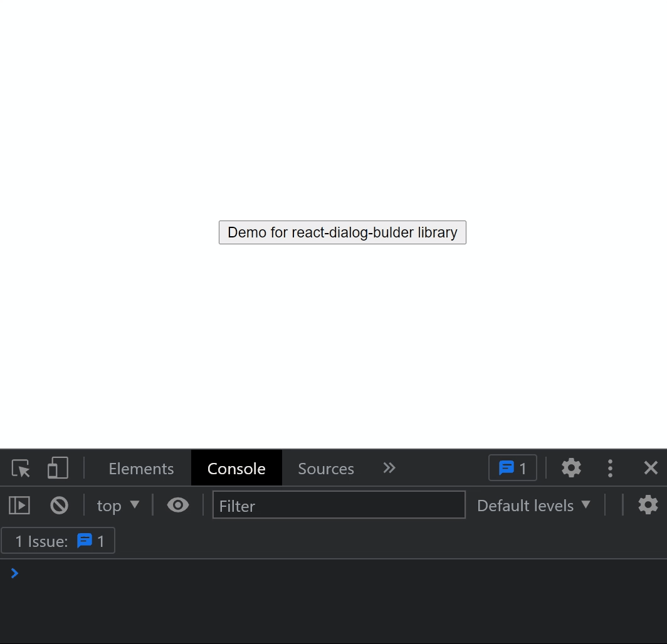Viewport: 667px width, 644px height.
Task: Clear the console
Action: (59, 506)
